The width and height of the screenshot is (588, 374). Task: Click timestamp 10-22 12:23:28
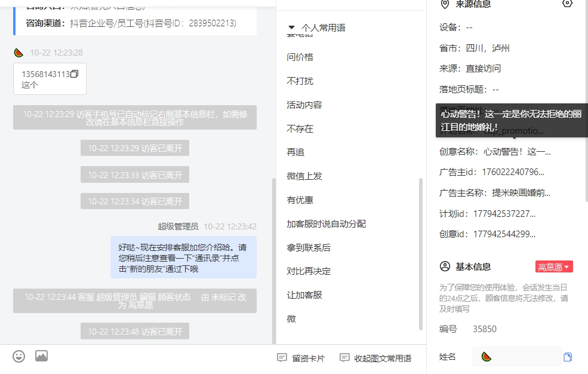57,53
